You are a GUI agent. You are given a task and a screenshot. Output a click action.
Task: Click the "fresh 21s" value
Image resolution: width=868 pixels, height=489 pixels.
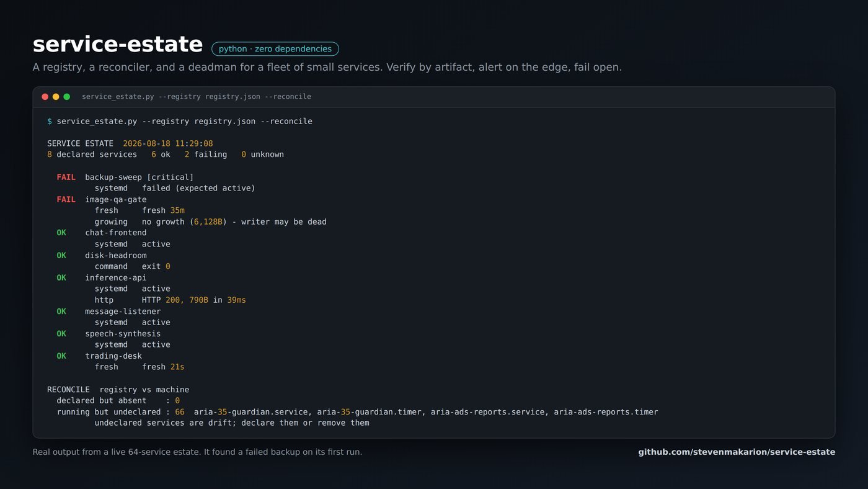164,367
